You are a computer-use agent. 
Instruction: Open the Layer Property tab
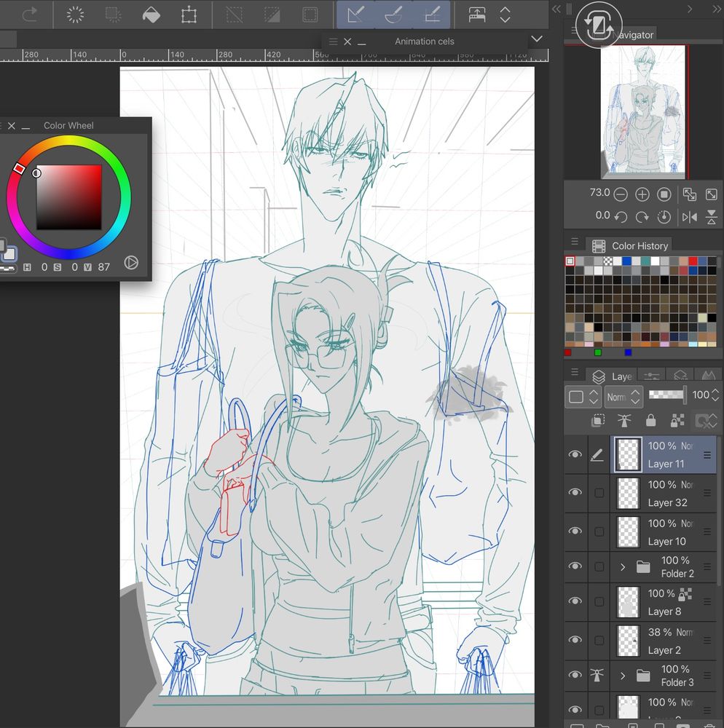tap(652, 376)
